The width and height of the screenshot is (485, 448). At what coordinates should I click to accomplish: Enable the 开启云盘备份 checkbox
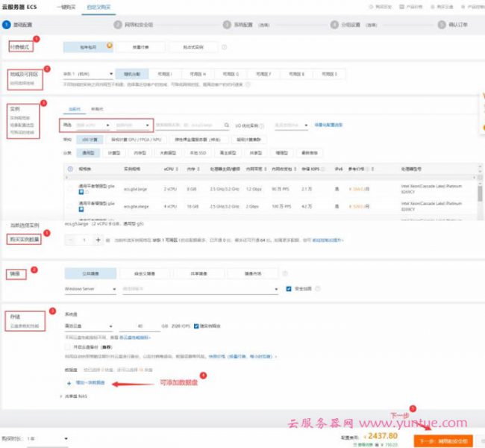coord(68,346)
